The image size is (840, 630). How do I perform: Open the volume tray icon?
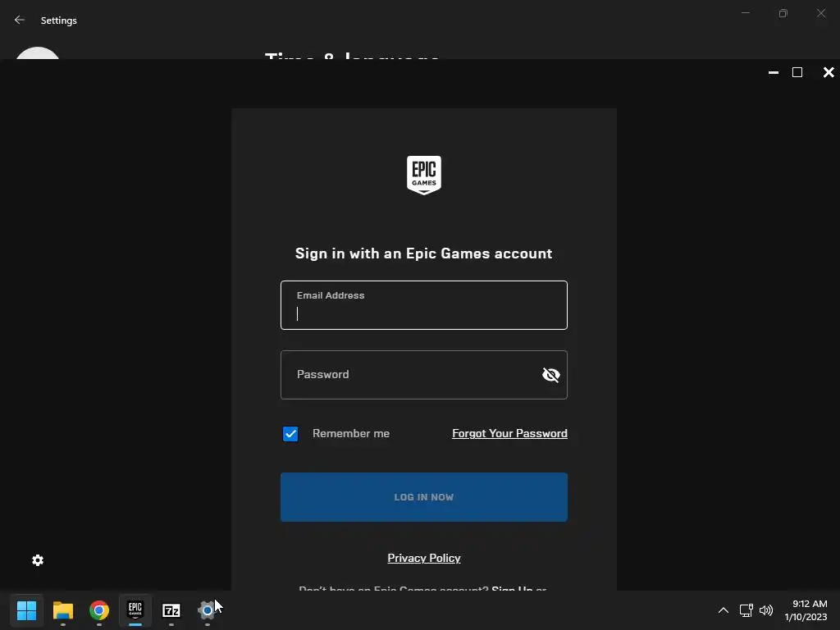pyautogui.click(x=766, y=610)
